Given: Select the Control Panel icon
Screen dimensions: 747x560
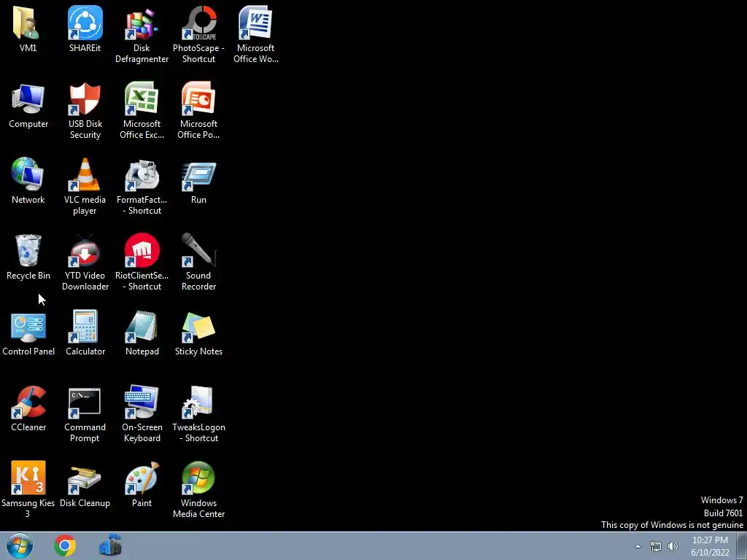Looking at the screenshot, I should coord(28,327).
